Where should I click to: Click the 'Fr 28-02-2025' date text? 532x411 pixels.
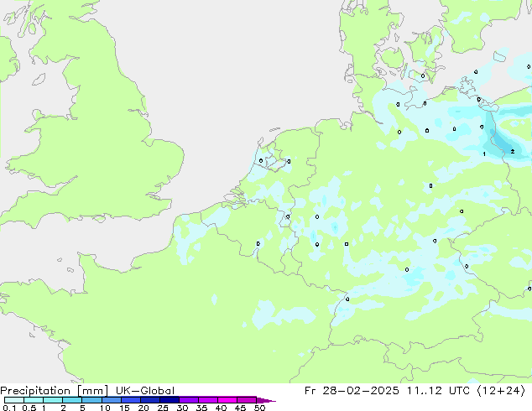pyautogui.click(x=352, y=391)
